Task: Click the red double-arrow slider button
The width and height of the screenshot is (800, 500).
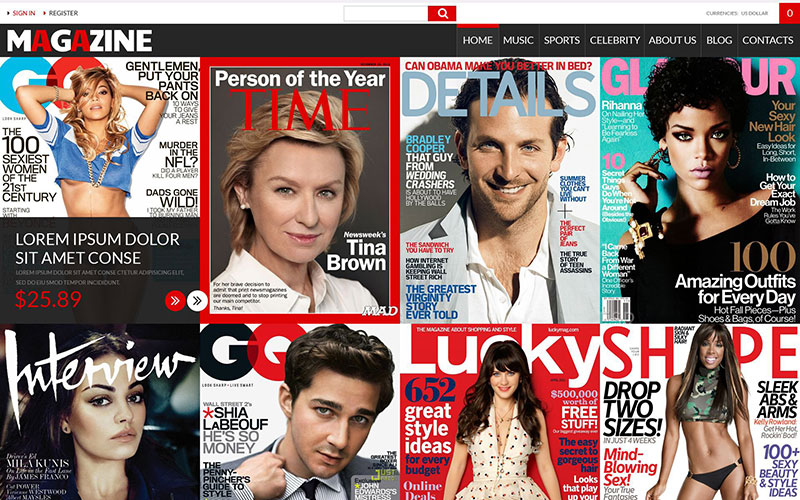Action: 175,301
